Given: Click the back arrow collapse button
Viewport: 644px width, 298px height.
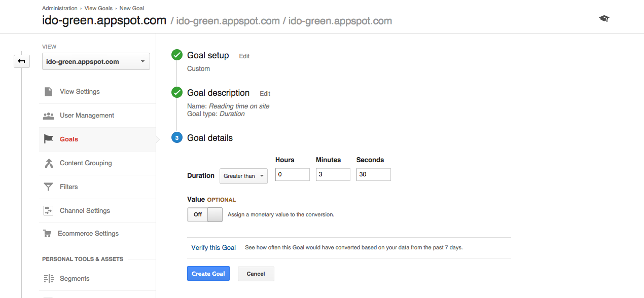Looking at the screenshot, I should (21, 61).
